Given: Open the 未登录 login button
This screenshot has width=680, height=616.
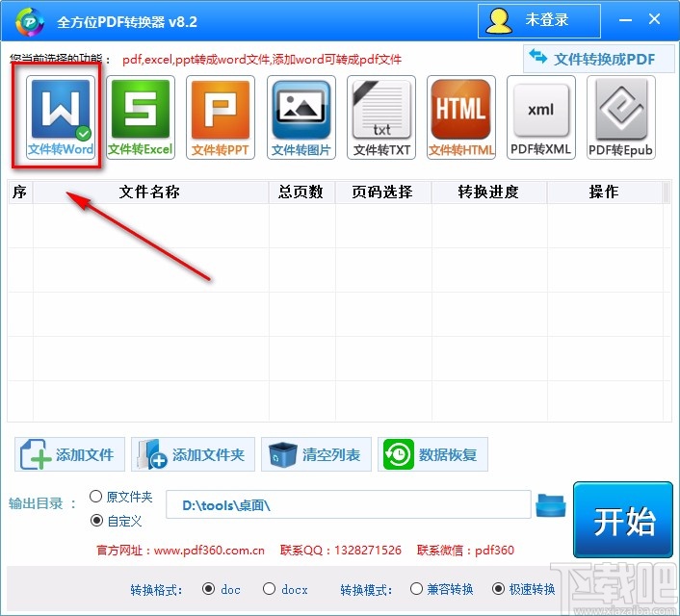Looking at the screenshot, I should coord(539,21).
